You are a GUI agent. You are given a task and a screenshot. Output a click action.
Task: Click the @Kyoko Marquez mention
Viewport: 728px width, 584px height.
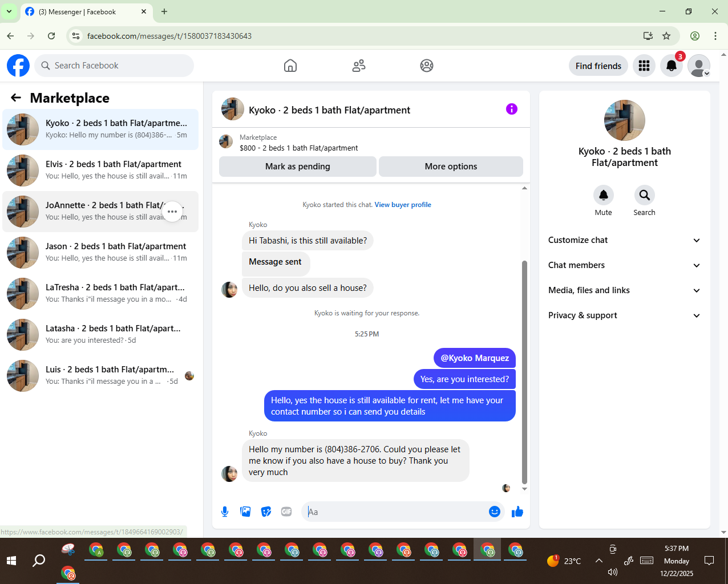(x=475, y=358)
